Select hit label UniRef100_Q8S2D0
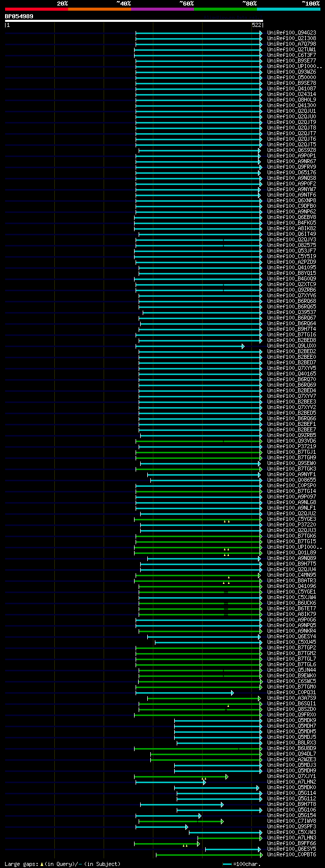The height and width of the screenshot is (868, 325). (x=291, y=709)
